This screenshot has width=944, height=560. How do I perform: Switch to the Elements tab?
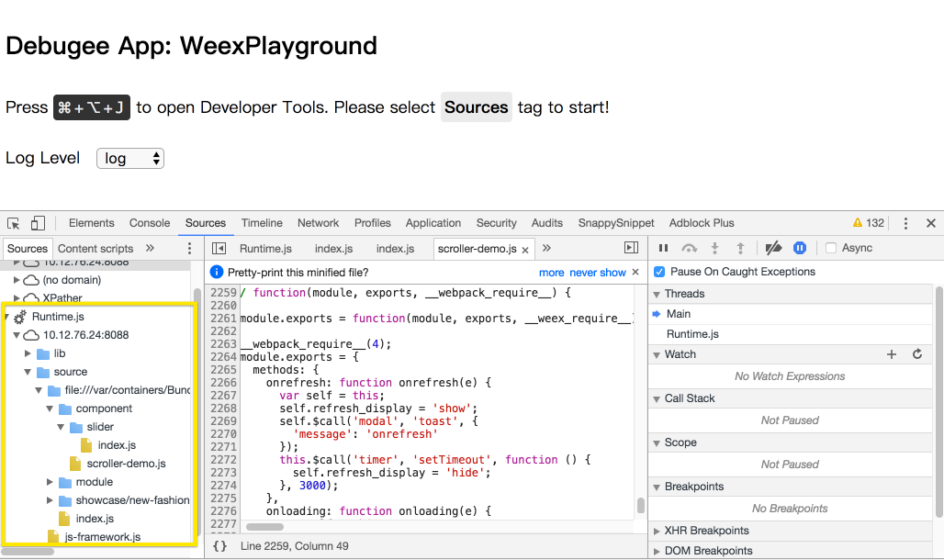coord(92,223)
